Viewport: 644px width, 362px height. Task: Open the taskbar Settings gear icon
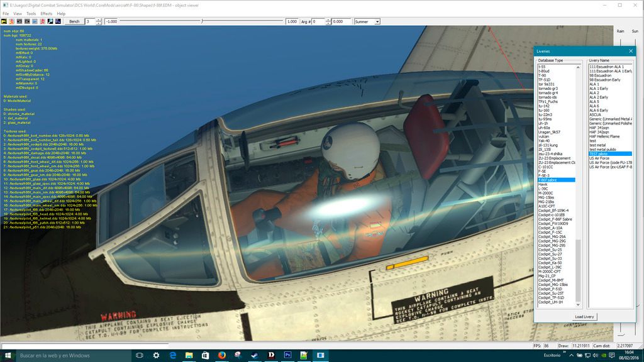[156, 355]
